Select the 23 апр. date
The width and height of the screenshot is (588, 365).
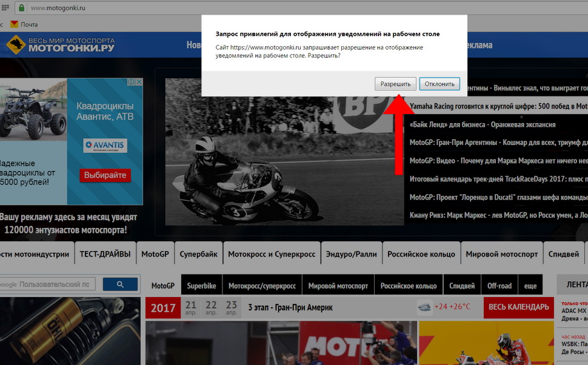click(232, 307)
